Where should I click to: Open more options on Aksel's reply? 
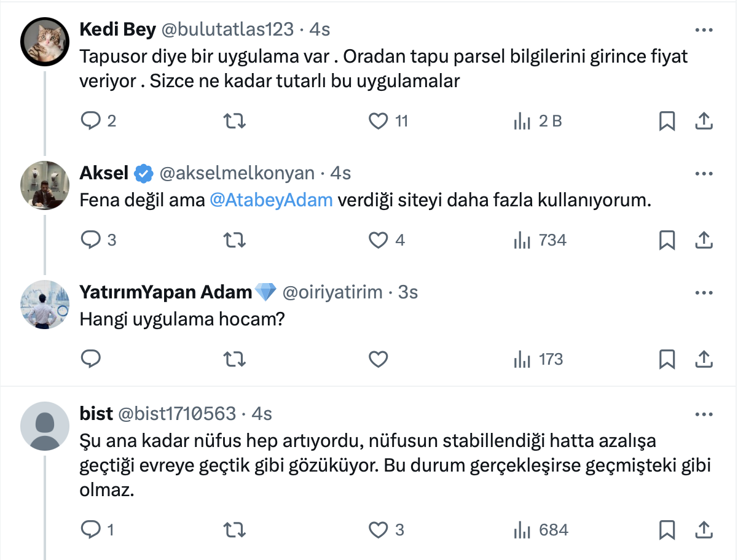coord(703,174)
